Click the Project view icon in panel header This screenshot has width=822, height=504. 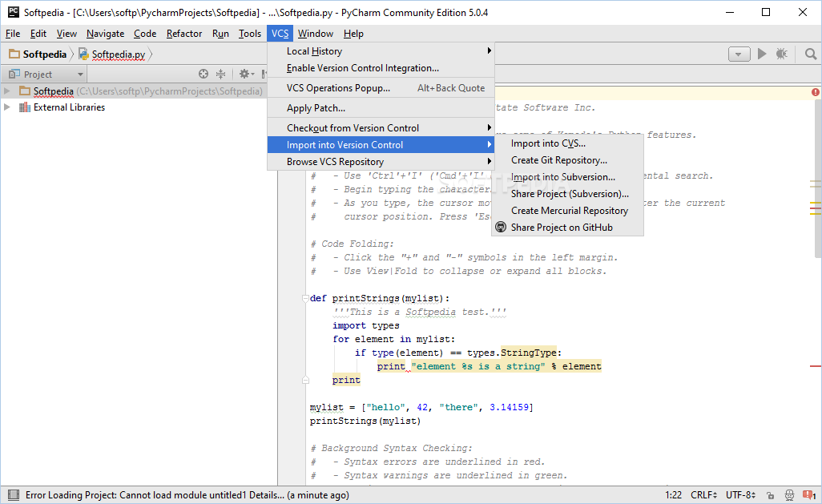coord(14,74)
